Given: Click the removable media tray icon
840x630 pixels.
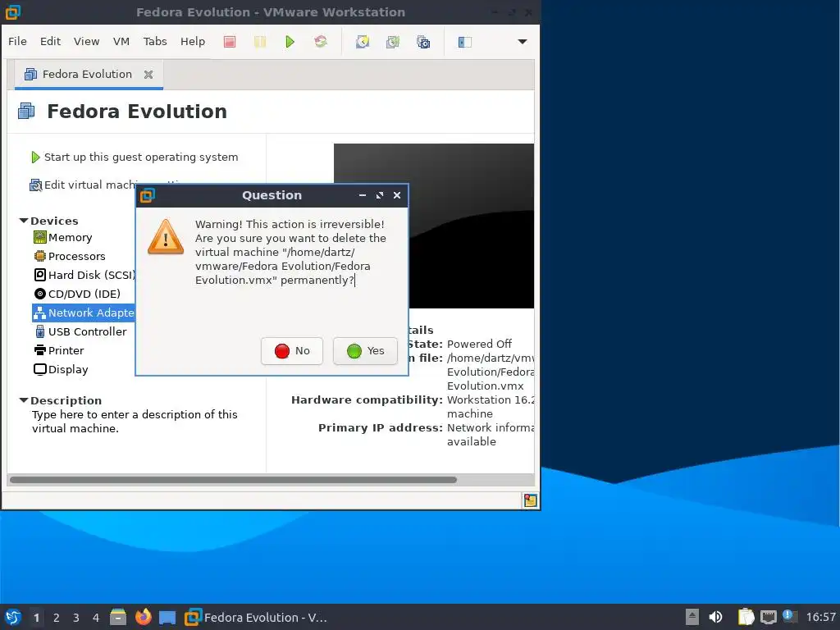Looking at the screenshot, I should 692,617.
